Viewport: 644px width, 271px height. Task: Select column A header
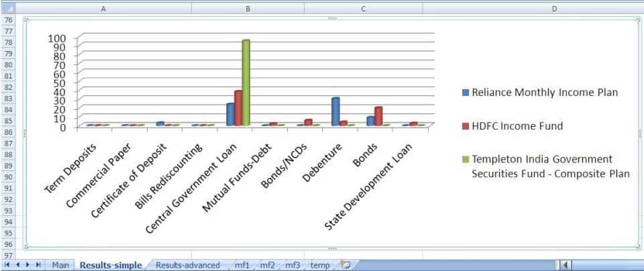(103, 8)
